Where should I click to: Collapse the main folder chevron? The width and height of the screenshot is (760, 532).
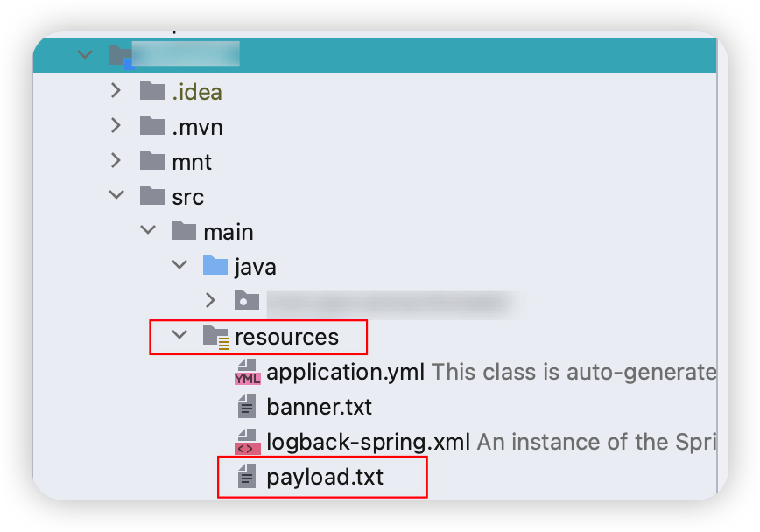click(148, 229)
